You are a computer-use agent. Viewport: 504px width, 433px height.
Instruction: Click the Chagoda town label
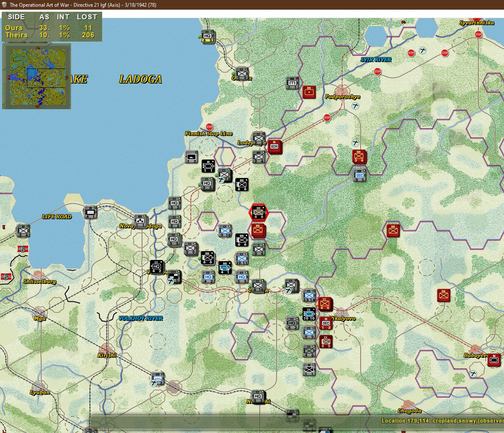(409, 411)
